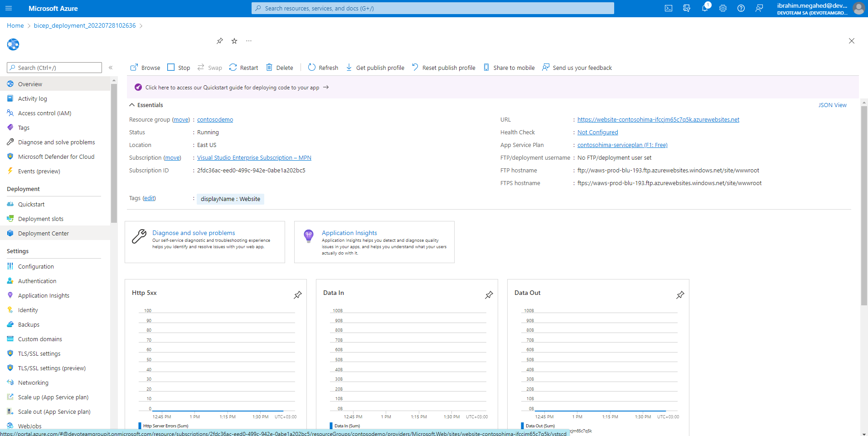868x436 pixels.
Task: Open Configuration under Settings
Action: 35,266
